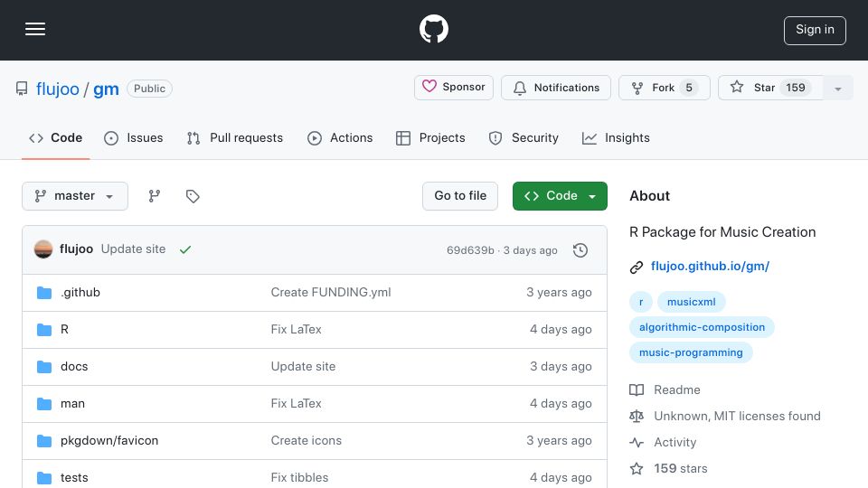Click the tests folder icon
This screenshot has width=868, height=488.
pyautogui.click(x=44, y=478)
